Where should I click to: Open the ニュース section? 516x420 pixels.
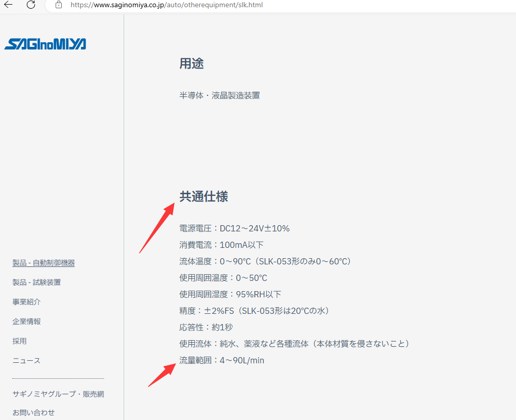tap(26, 360)
